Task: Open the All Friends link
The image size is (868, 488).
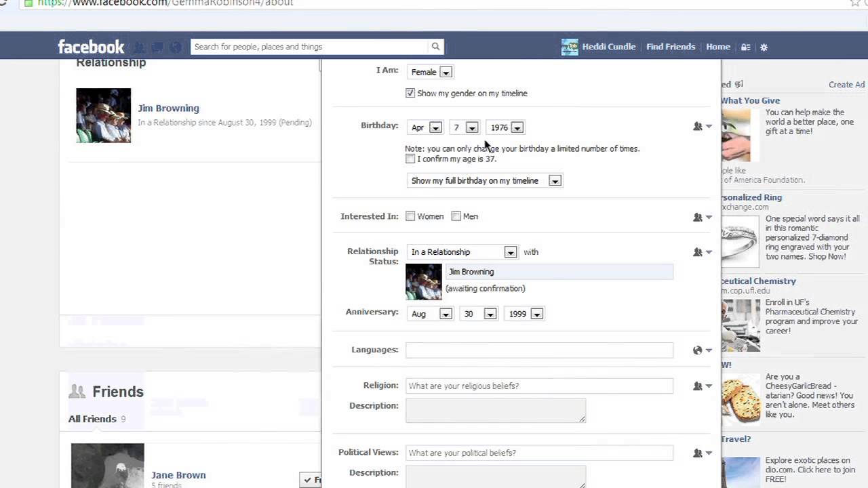Action: coord(92,419)
